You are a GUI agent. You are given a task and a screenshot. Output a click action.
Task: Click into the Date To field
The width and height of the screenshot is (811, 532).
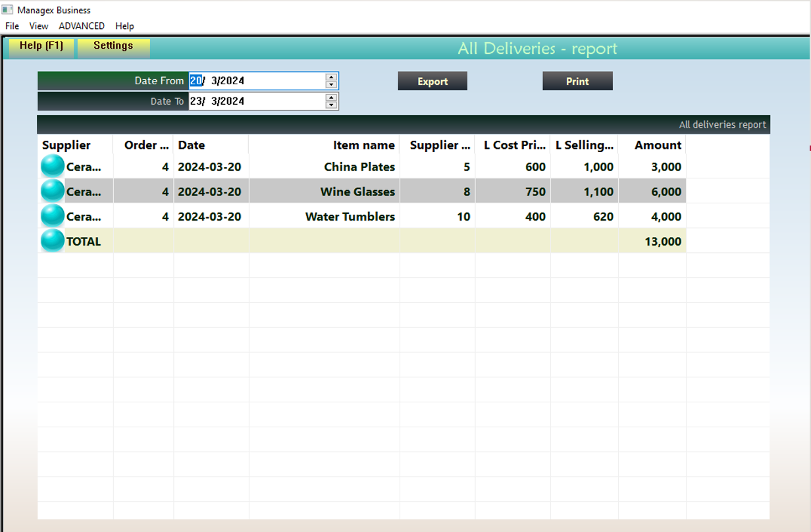point(257,101)
